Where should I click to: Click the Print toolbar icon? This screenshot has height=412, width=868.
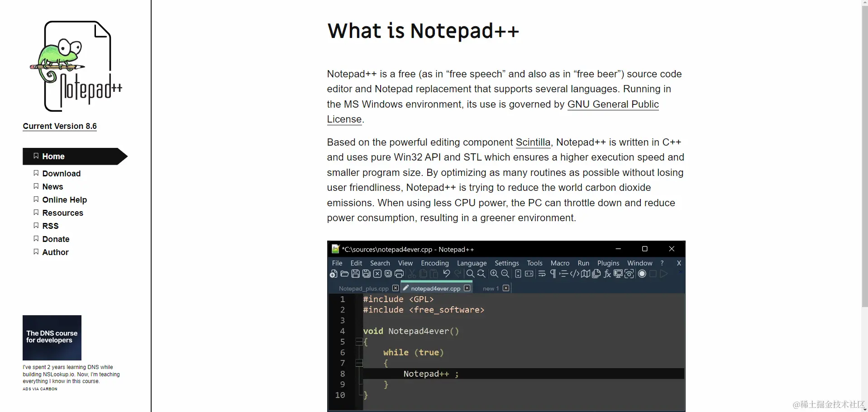coord(399,274)
